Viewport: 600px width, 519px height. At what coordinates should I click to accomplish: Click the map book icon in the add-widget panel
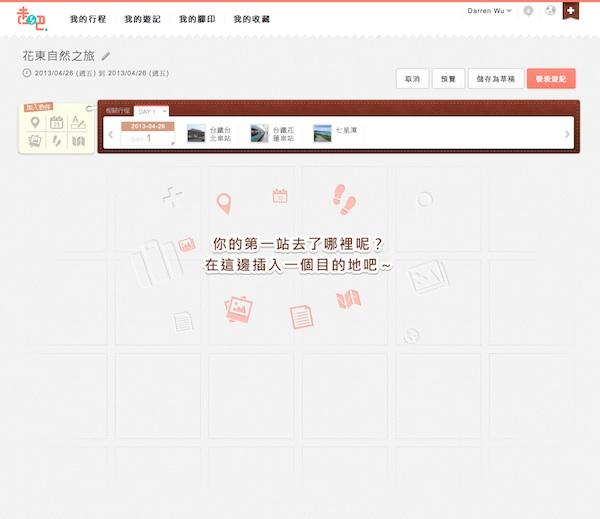(x=78, y=142)
